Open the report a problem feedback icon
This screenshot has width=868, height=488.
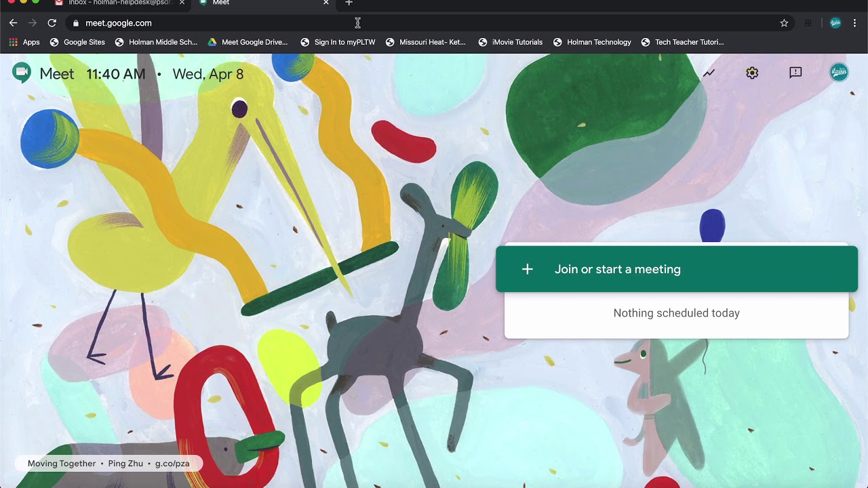click(x=795, y=73)
